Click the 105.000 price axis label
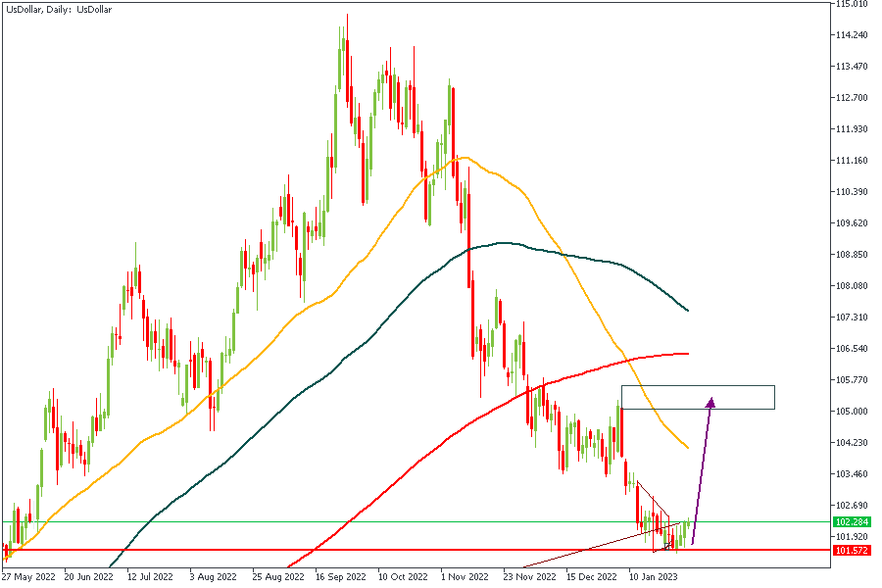882x588 pixels. point(850,412)
